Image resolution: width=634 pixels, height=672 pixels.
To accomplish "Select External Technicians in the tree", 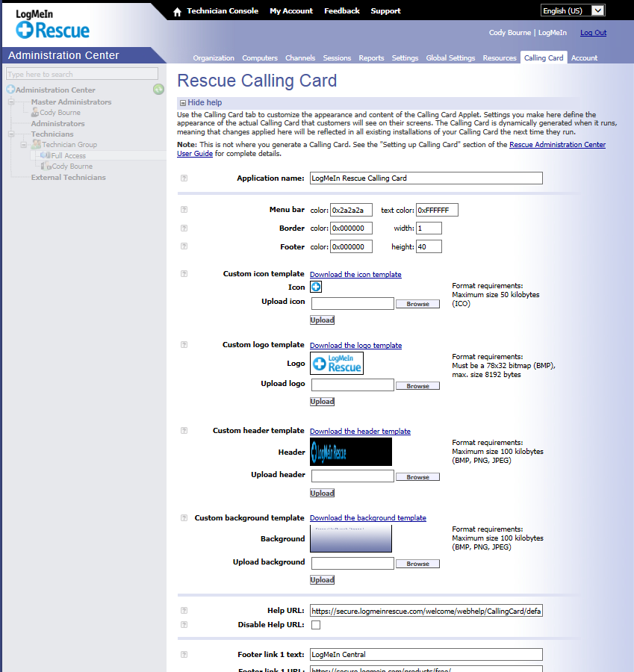I will 68,177.
